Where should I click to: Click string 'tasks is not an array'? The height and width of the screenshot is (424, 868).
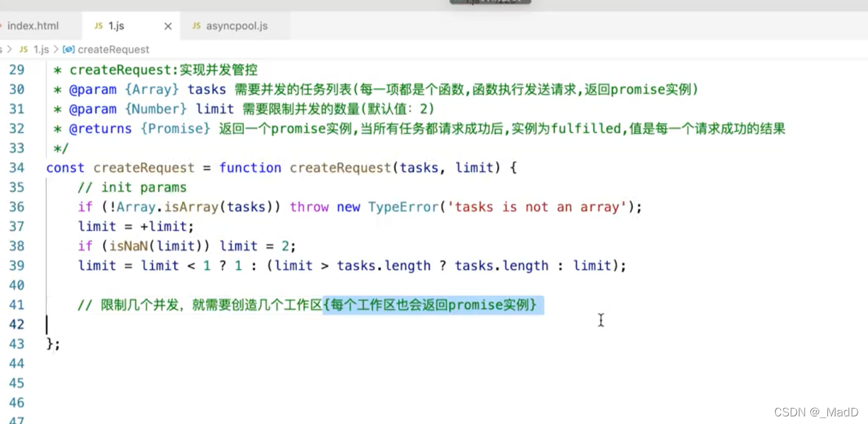pyautogui.click(x=537, y=207)
